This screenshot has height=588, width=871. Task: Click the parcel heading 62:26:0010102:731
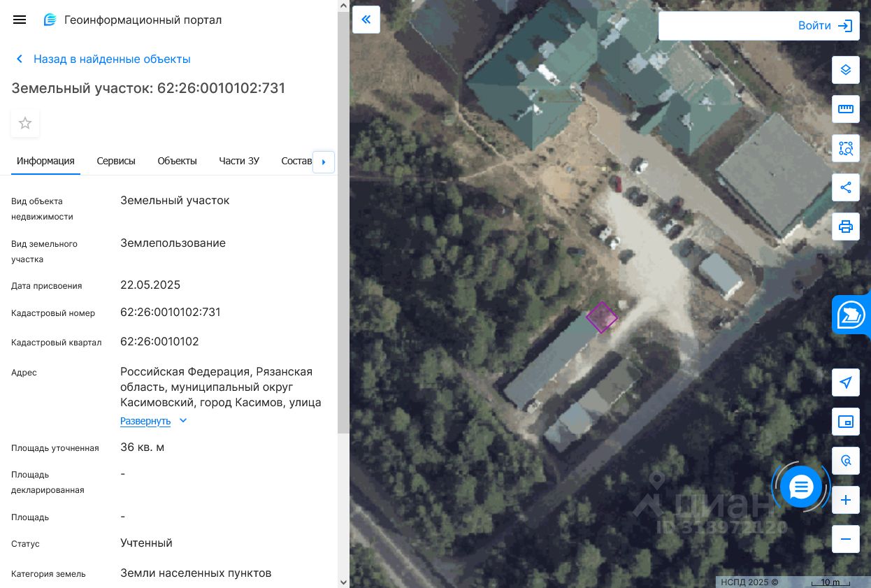(x=221, y=88)
